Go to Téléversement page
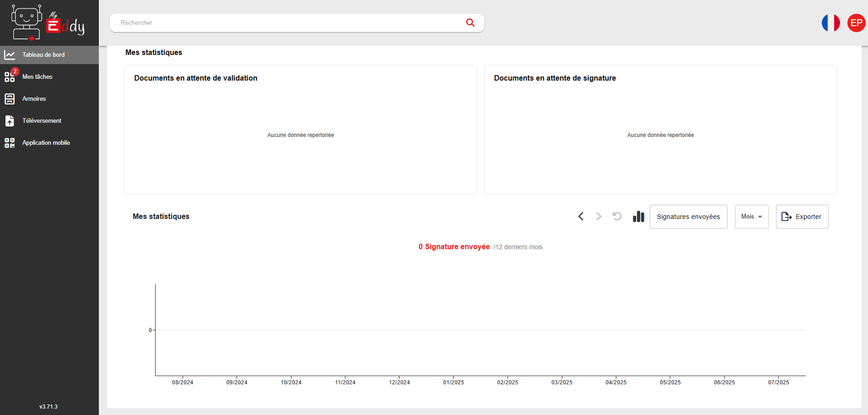The height and width of the screenshot is (415, 868). click(x=49, y=121)
